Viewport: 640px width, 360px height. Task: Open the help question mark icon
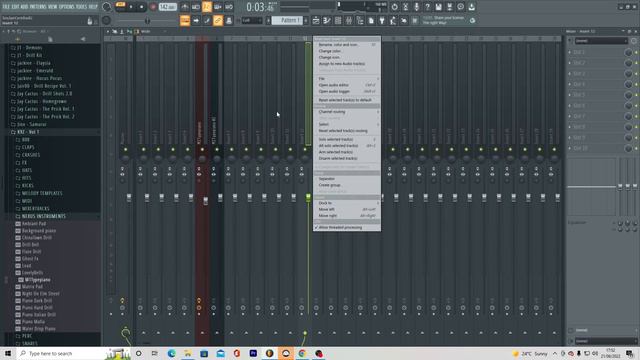coord(427,7)
